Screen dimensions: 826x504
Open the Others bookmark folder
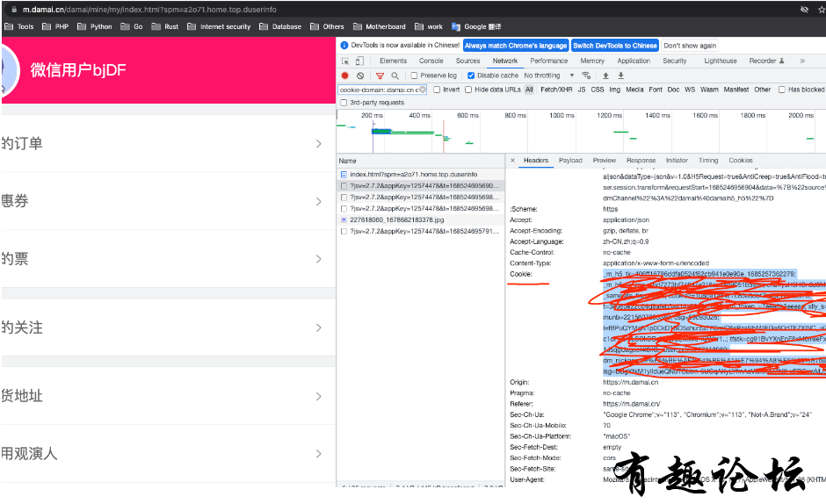pyautogui.click(x=327, y=26)
